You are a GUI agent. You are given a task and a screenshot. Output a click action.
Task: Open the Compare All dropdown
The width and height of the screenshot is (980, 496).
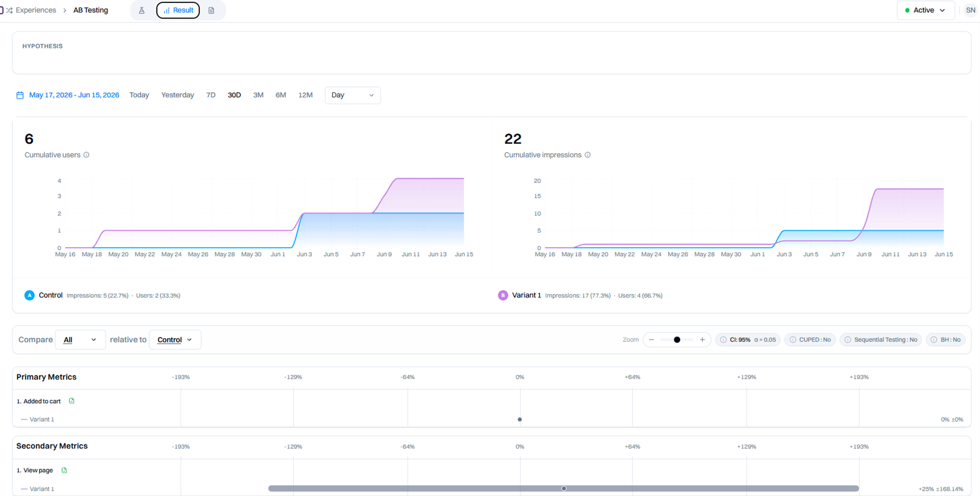(80, 340)
